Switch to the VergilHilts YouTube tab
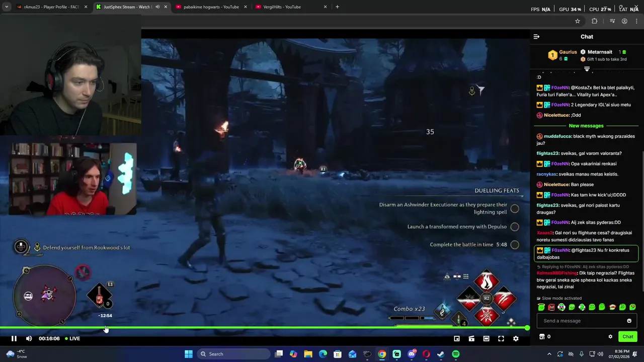Viewport: 644px width, 362px height. [291, 7]
